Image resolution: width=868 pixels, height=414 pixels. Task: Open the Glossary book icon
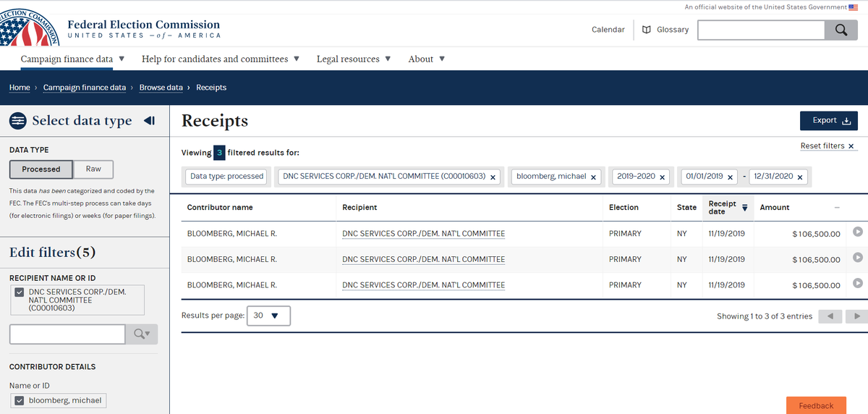point(647,30)
